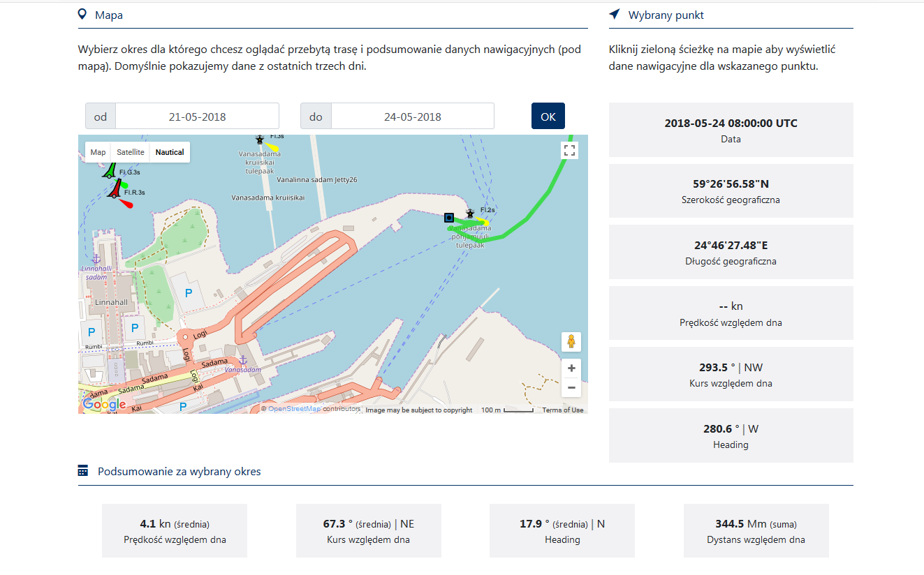This screenshot has width=924, height=575.
Task: Zoom out with the minus icon
Action: (571, 387)
